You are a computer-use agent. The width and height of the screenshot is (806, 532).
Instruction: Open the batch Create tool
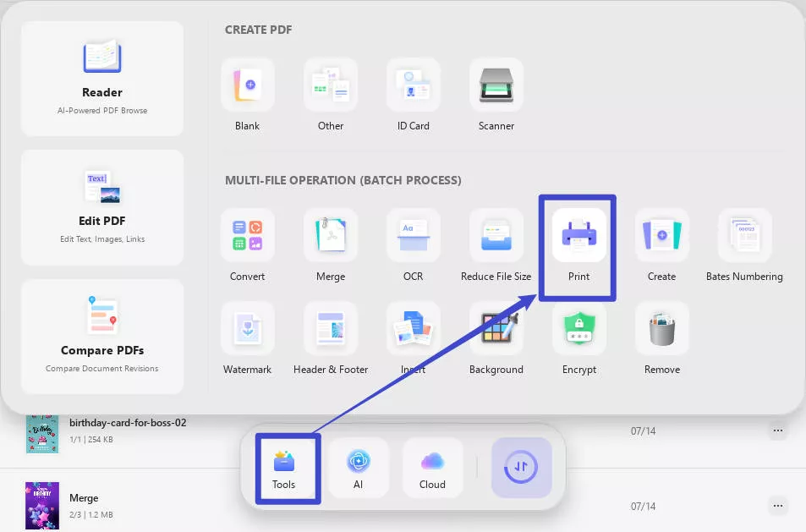[661, 235]
